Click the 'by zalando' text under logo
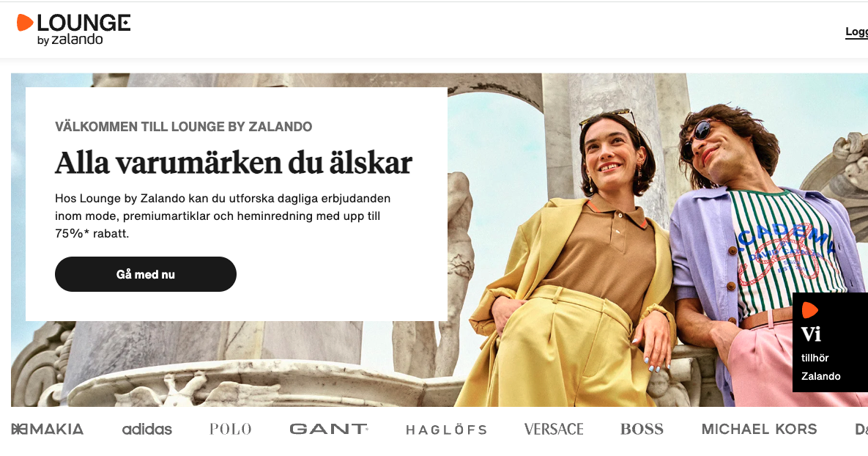The width and height of the screenshot is (868, 456). point(70,40)
